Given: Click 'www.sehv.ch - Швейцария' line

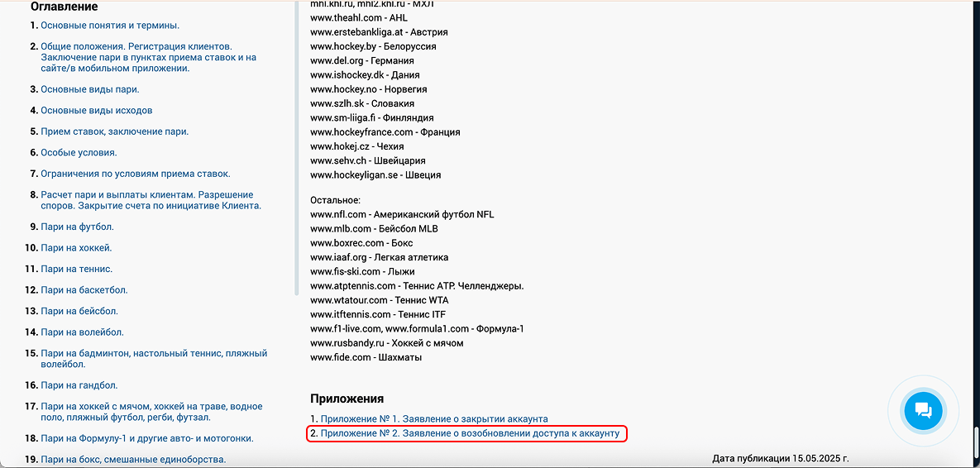Looking at the screenshot, I should pos(368,161).
